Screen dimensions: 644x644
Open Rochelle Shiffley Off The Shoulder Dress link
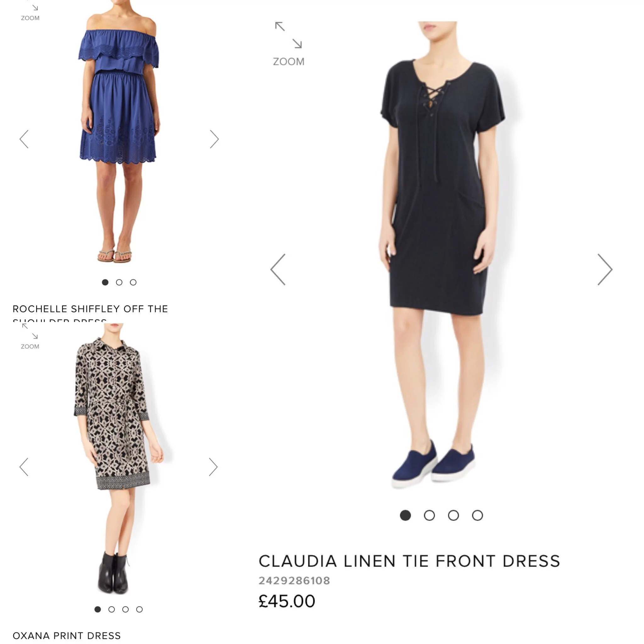coord(90,313)
